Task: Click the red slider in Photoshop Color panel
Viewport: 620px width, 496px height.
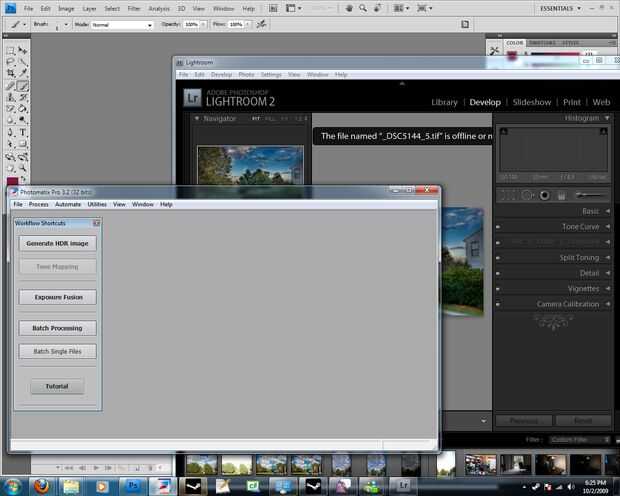Action: (555, 53)
